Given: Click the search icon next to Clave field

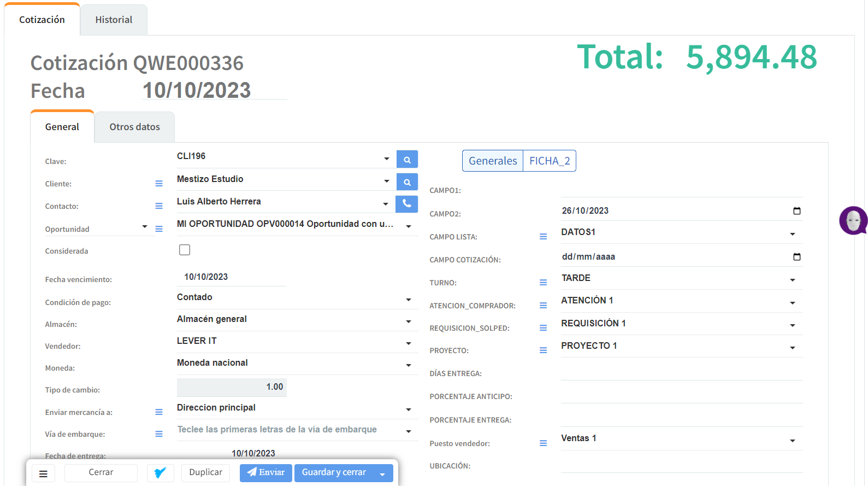Looking at the screenshot, I should pyautogui.click(x=407, y=160).
